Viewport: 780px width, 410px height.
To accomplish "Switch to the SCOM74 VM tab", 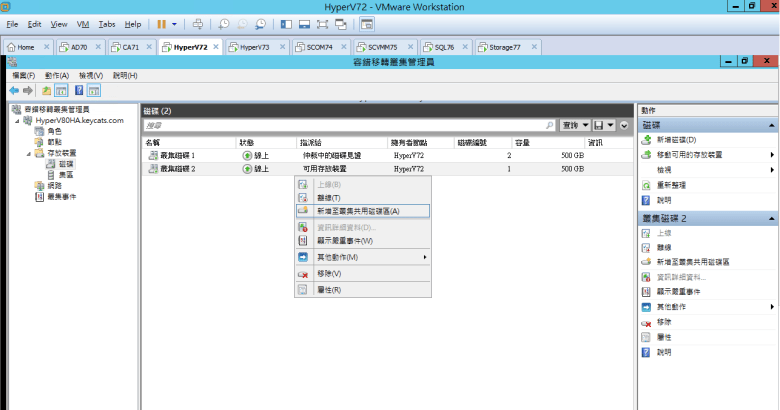I will pyautogui.click(x=314, y=47).
